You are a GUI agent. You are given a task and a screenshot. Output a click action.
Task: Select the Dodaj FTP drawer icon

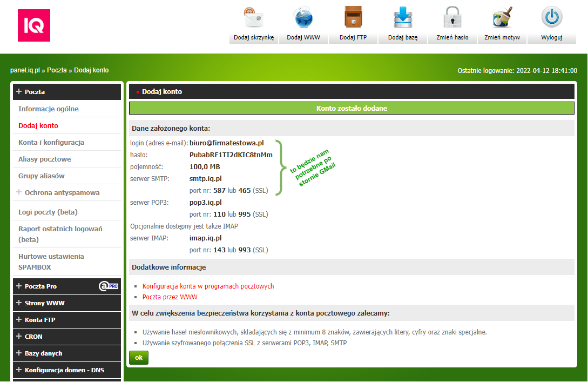(353, 18)
